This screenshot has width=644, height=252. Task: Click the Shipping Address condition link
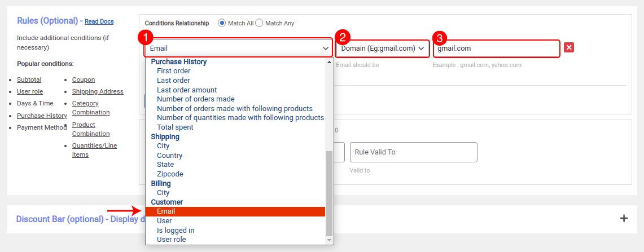98,91
